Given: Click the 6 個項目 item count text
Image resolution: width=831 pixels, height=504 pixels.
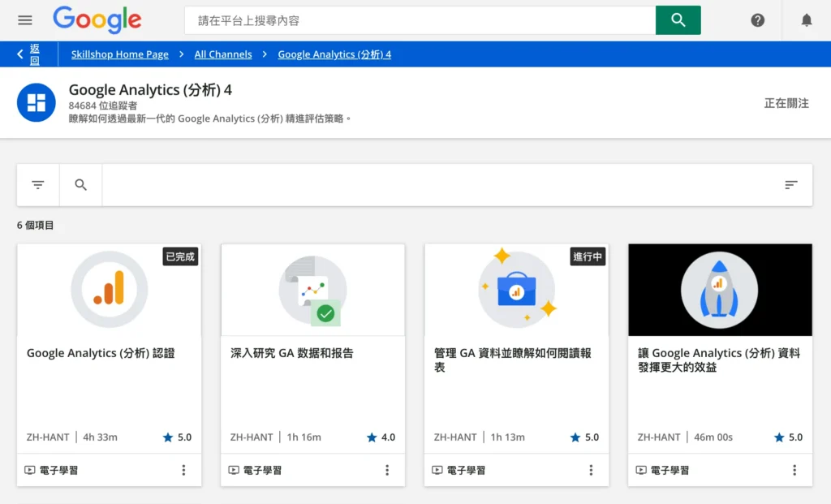Looking at the screenshot, I should coord(35,226).
